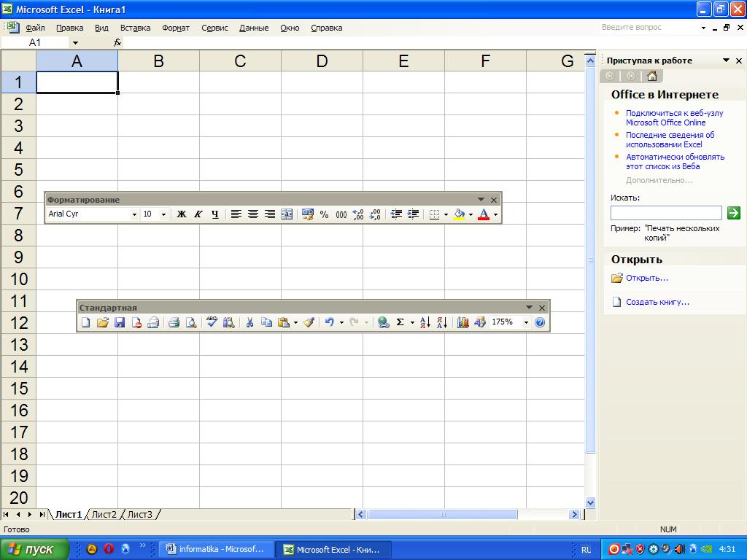Image resolution: width=747 pixels, height=560 pixels.
Task: Open Borders dropdown arrow
Action: tap(446, 214)
